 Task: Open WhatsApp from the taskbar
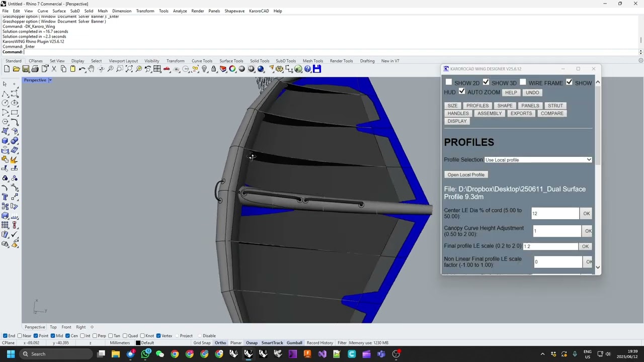145,354
